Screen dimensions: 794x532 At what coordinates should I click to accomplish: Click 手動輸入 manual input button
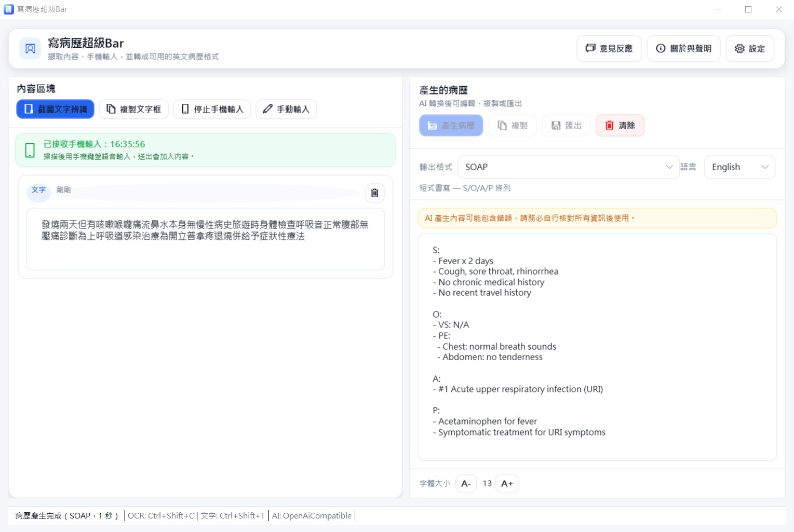[x=286, y=109]
